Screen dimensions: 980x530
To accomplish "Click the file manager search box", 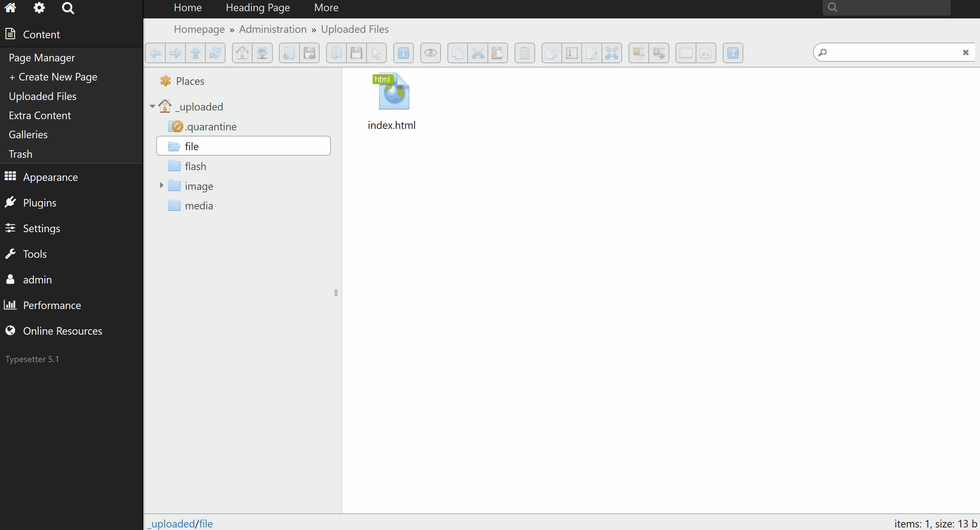I will (x=894, y=53).
